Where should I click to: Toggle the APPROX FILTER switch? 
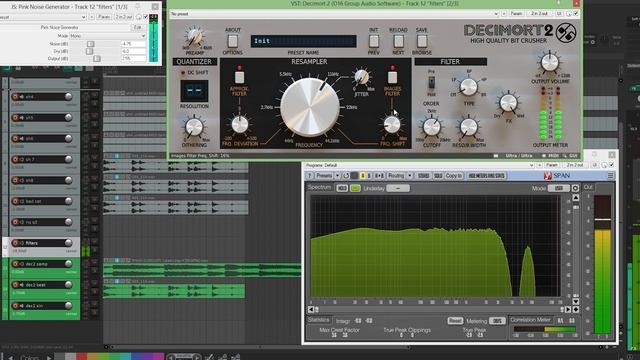pos(239,77)
